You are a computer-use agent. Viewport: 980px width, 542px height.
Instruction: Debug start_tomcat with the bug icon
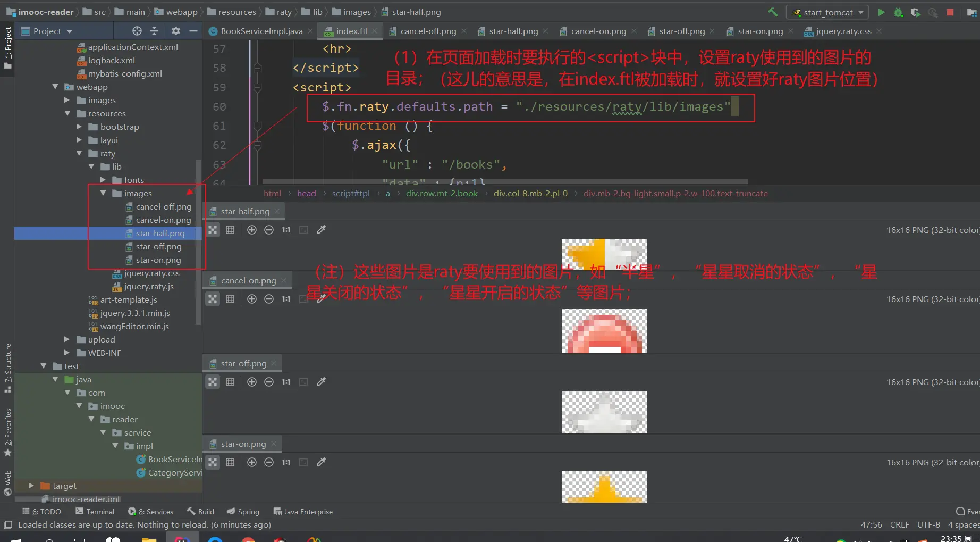pyautogui.click(x=898, y=12)
